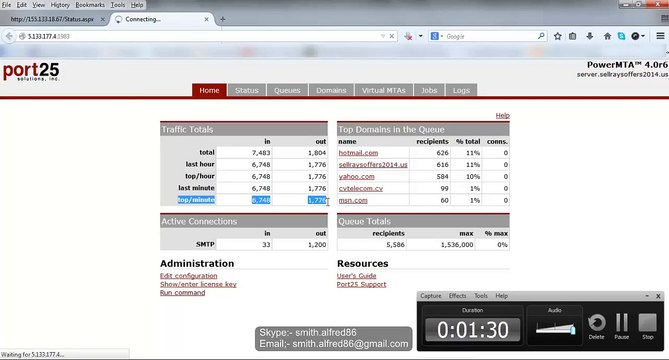
Task: Click the round dark addon icon
Action: (636, 36)
